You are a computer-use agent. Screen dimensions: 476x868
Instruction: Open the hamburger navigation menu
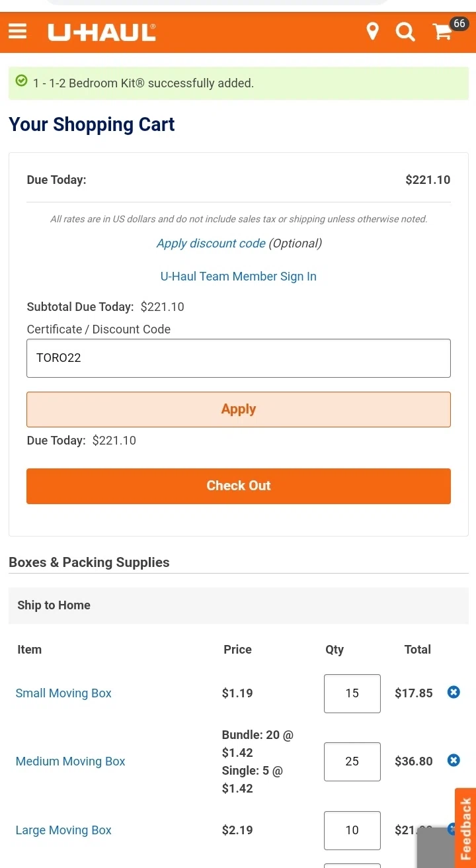pyautogui.click(x=17, y=31)
